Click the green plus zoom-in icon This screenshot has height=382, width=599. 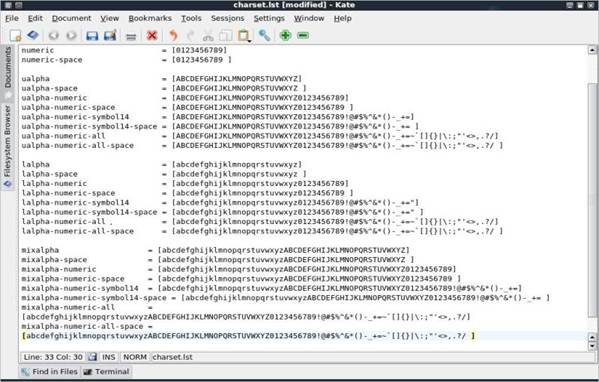pos(285,36)
